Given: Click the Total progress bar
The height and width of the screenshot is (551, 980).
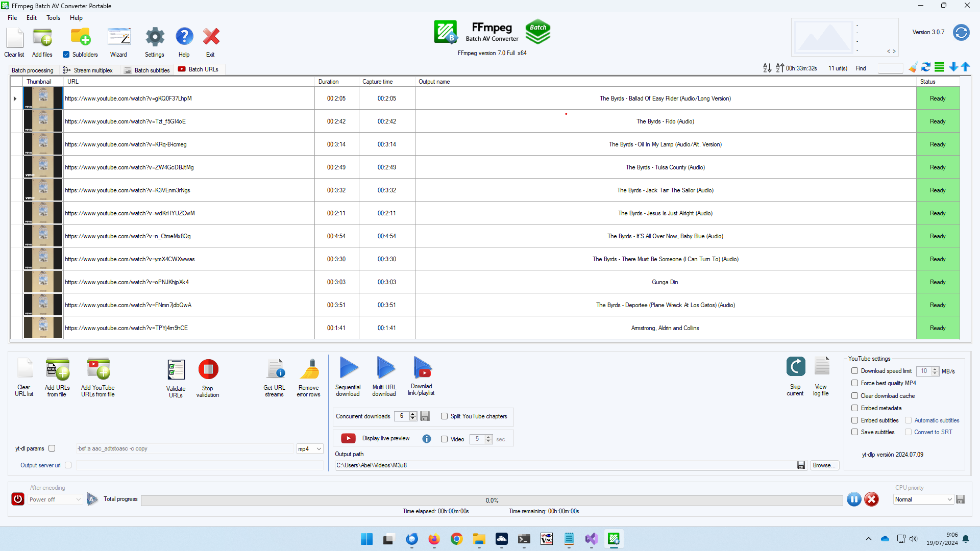Looking at the screenshot, I should pyautogui.click(x=492, y=500).
